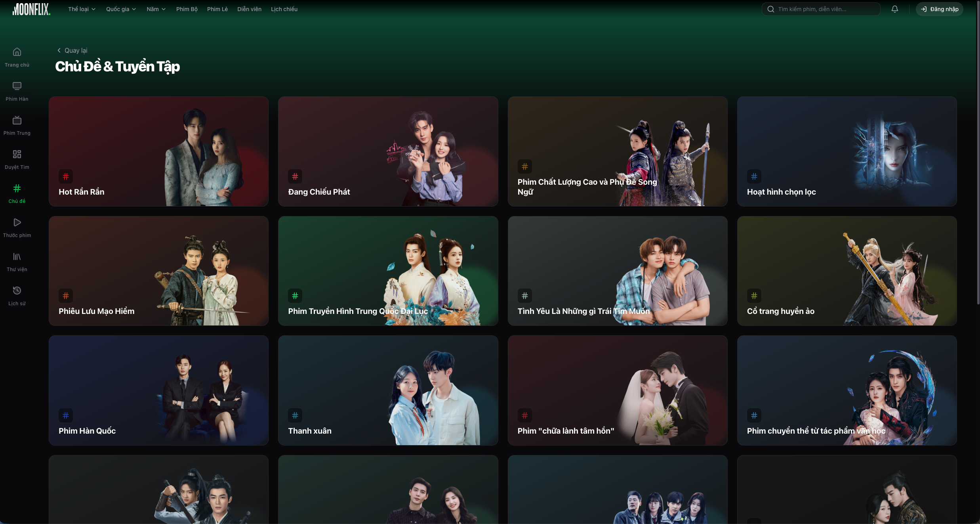Open Diễn viên in top navigation
The width and height of the screenshot is (980, 524).
point(250,9)
